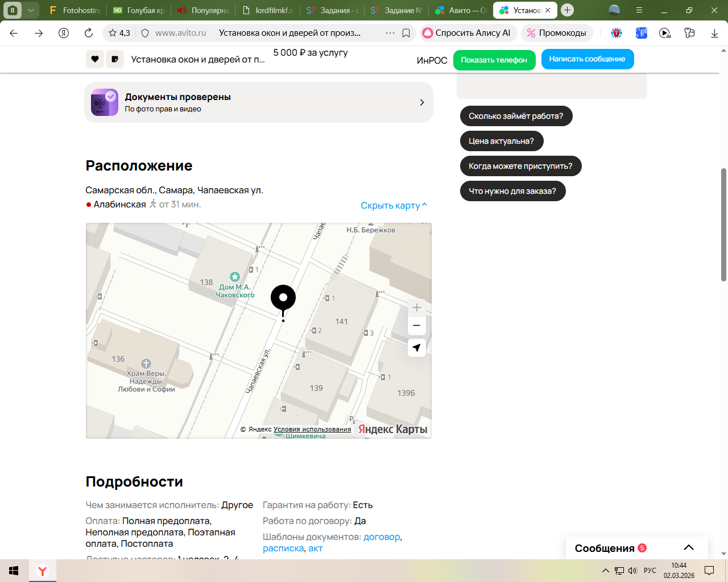This screenshot has height=582, width=728.
Task: Open a new browser tab
Action: 567,10
